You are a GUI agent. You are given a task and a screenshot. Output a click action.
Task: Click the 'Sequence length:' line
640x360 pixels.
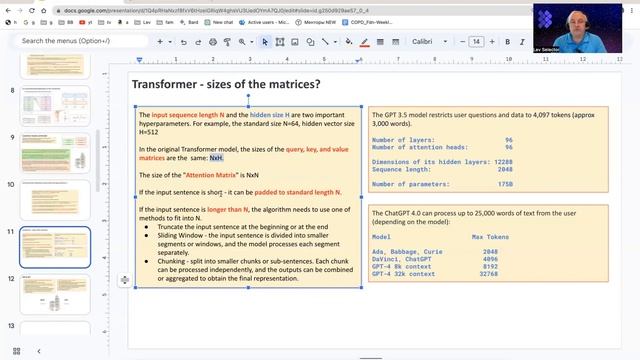pos(442,169)
